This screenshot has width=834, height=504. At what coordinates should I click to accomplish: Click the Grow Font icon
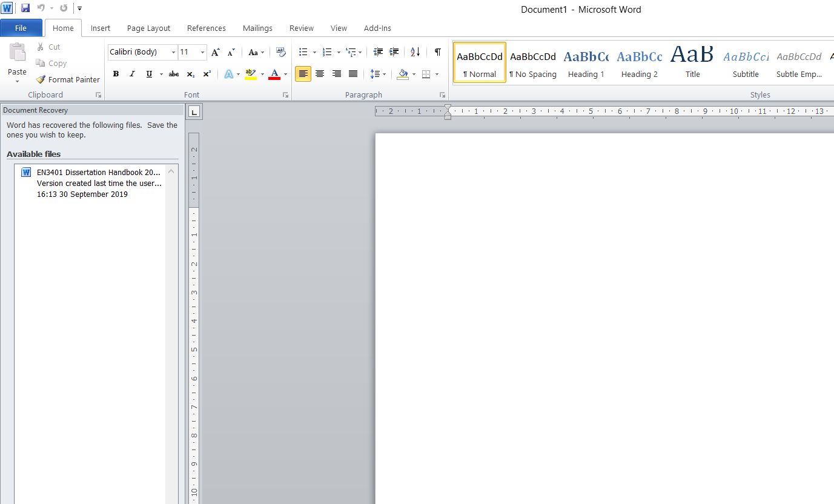pos(216,52)
